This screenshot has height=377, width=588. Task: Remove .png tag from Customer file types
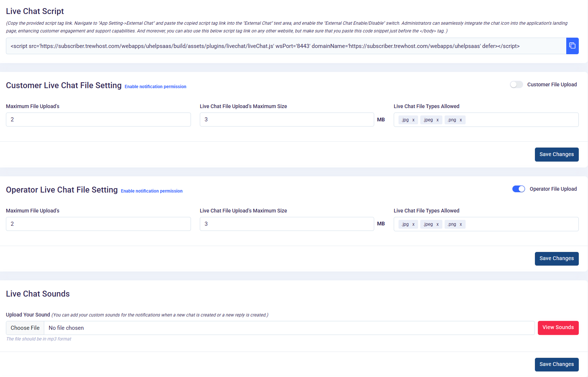click(x=461, y=120)
